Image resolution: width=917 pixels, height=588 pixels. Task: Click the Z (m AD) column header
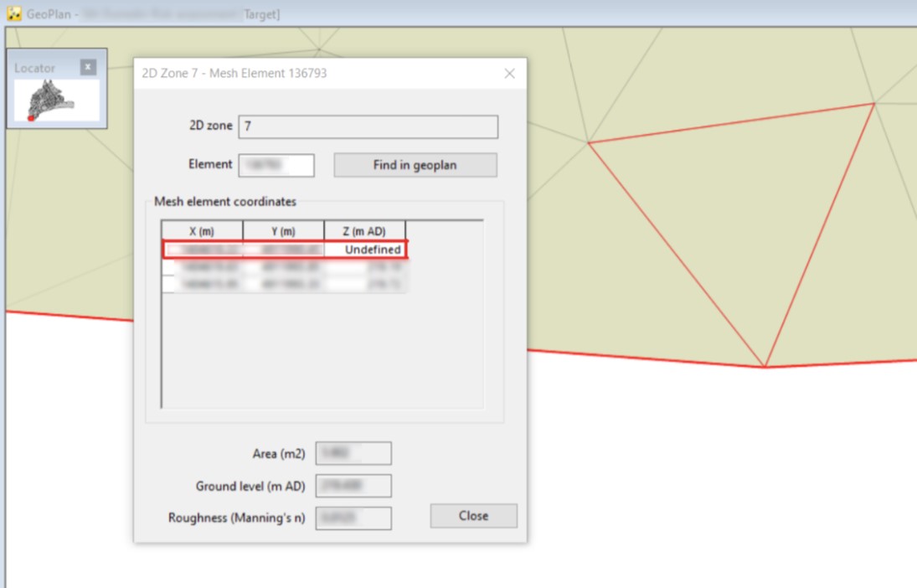(364, 230)
